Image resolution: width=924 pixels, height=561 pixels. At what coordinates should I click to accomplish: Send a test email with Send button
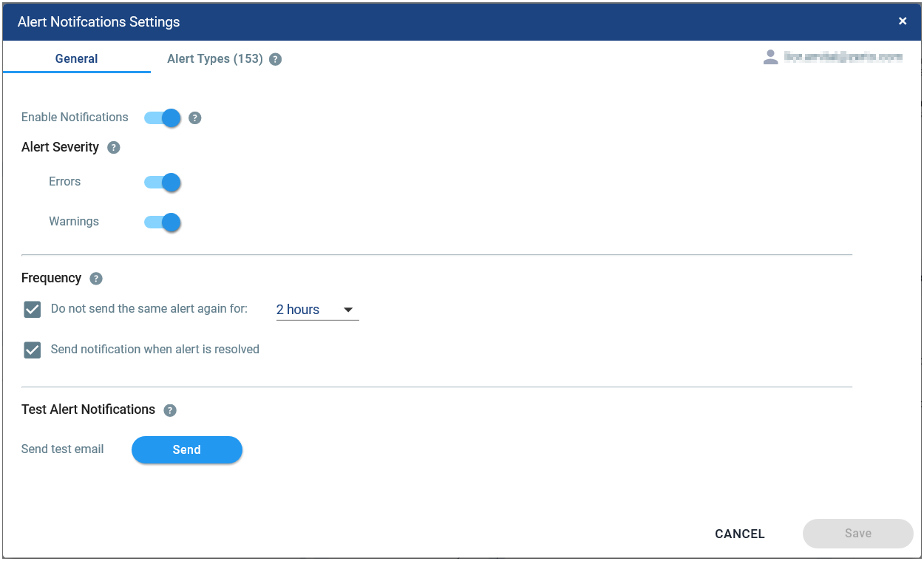click(x=187, y=449)
